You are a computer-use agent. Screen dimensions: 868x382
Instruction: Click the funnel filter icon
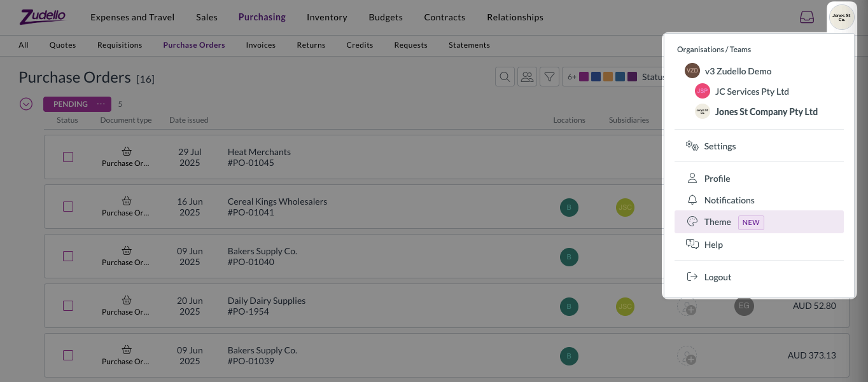coord(549,77)
